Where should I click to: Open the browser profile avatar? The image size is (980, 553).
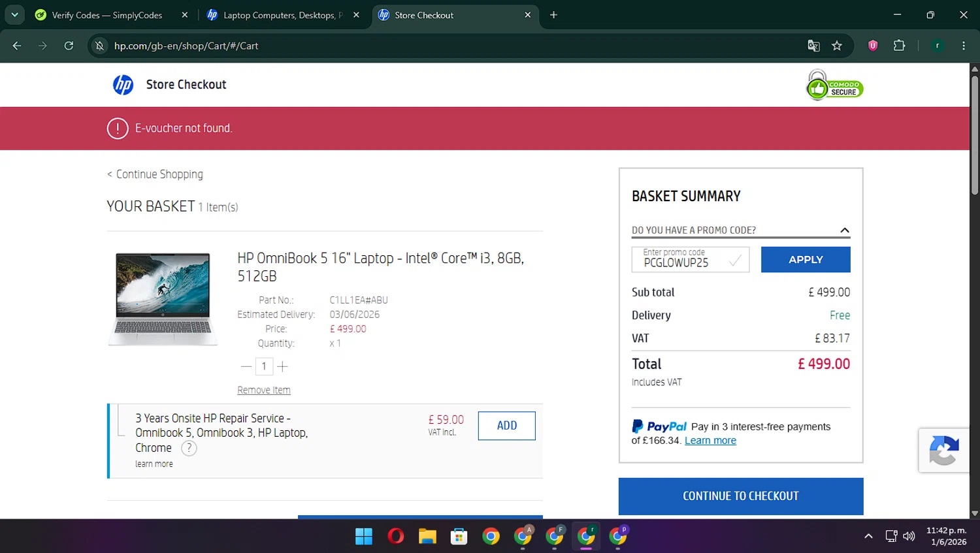[938, 46]
